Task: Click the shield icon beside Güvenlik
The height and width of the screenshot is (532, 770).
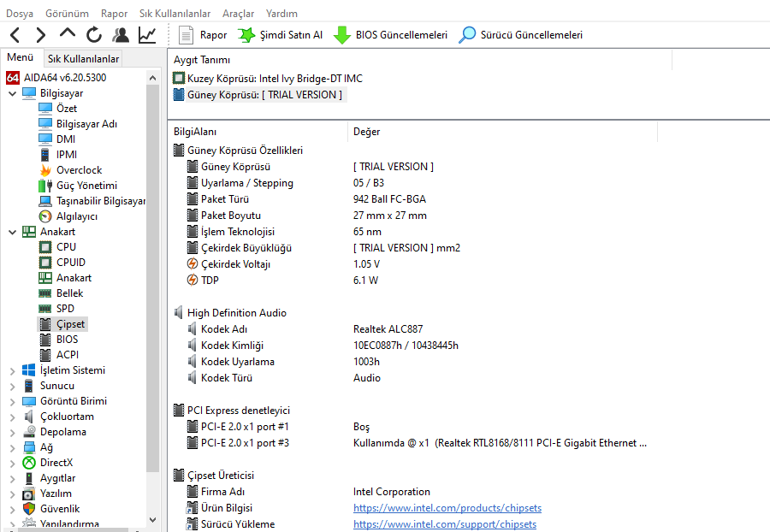Action: pyautogui.click(x=29, y=509)
